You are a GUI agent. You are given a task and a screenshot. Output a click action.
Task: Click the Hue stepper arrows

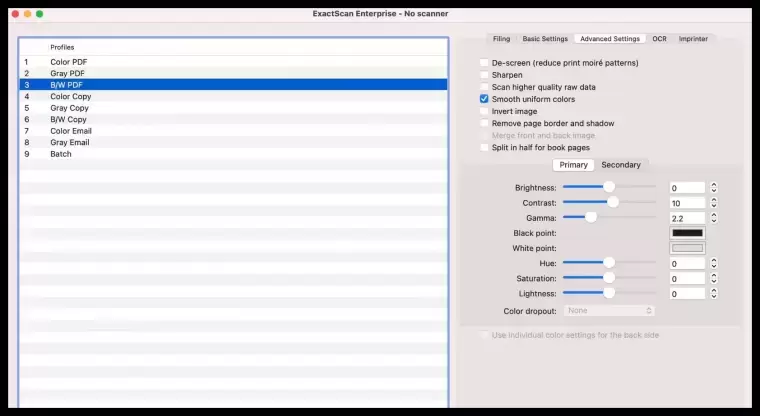tap(713, 263)
